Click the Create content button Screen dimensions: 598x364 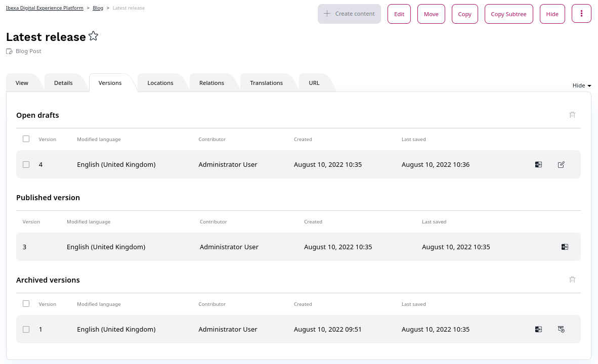pos(349,14)
